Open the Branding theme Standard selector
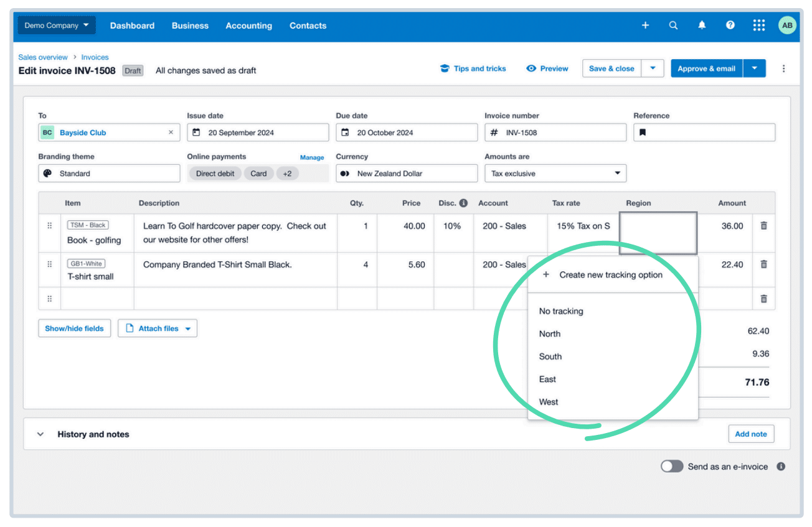This screenshot has height=527, width=812. pos(109,174)
